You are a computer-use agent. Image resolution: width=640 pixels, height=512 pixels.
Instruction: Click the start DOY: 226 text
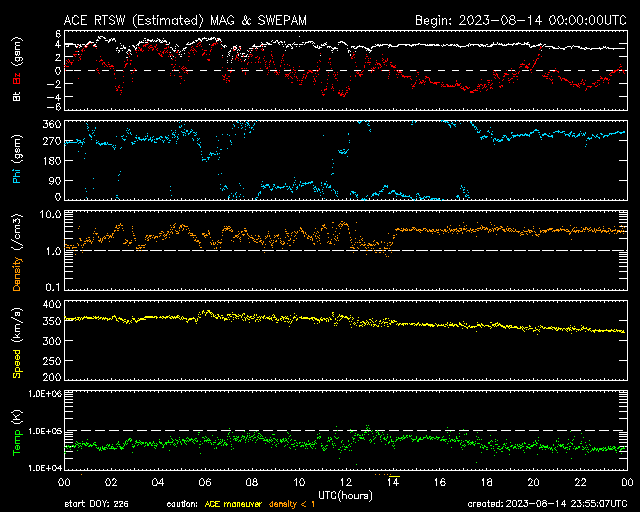point(96,503)
